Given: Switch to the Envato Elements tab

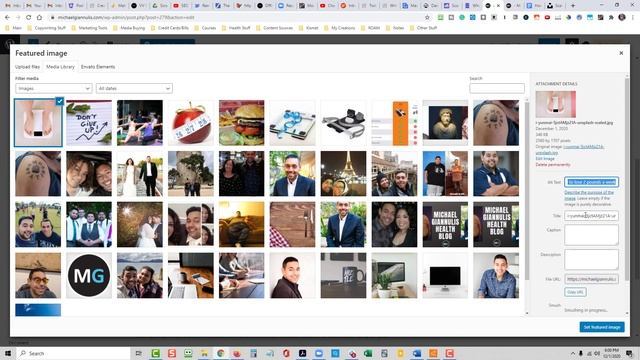Looking at the screenshot, I should [98, 67].
